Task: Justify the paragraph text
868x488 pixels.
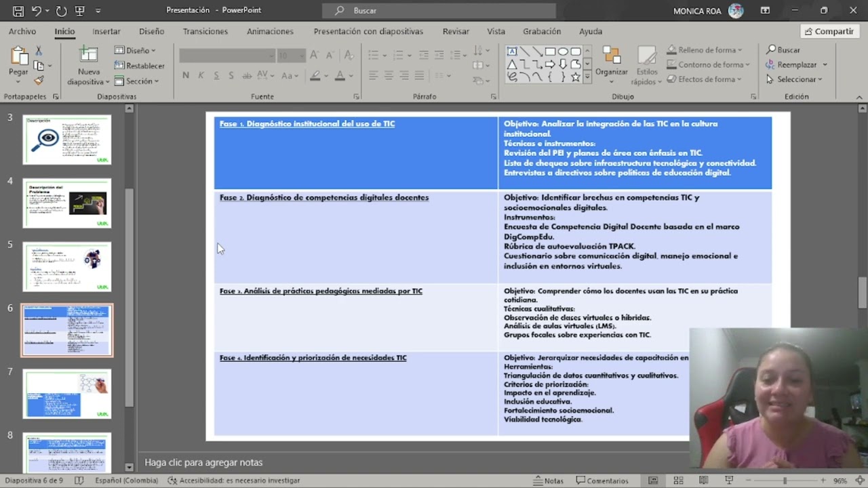Action: coord(419,75)
